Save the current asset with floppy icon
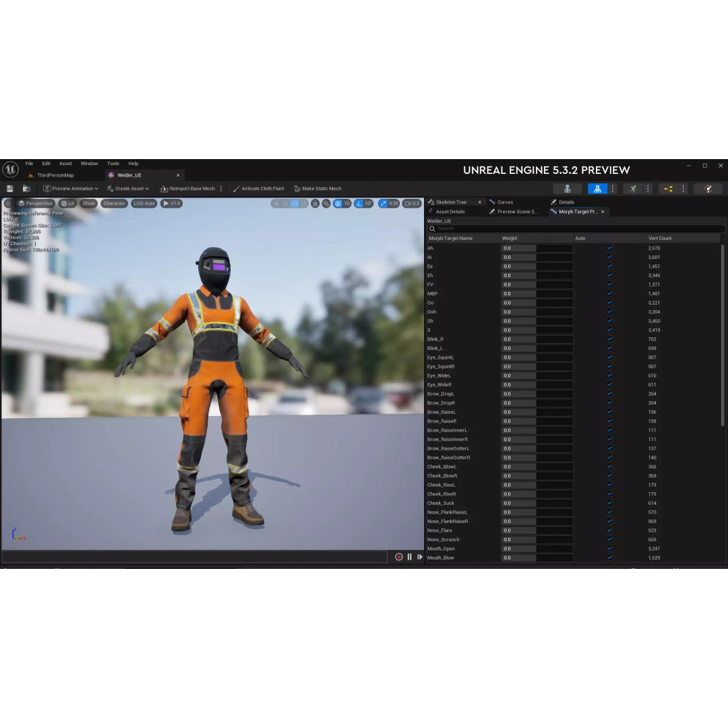The image size is (728, 728). coord(9,189)
